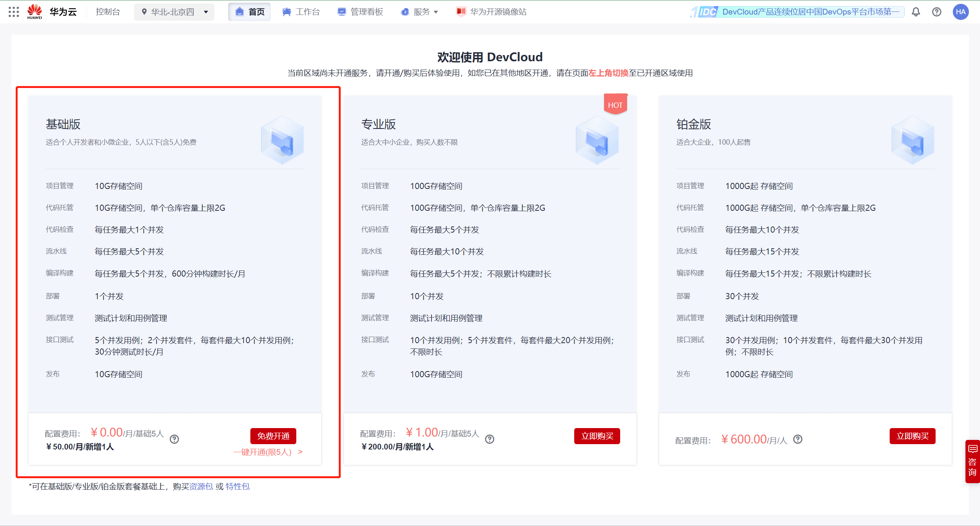Click the ¥0.00 price text
This screenshot has height=526, width=980.
[x=106, y=432]
